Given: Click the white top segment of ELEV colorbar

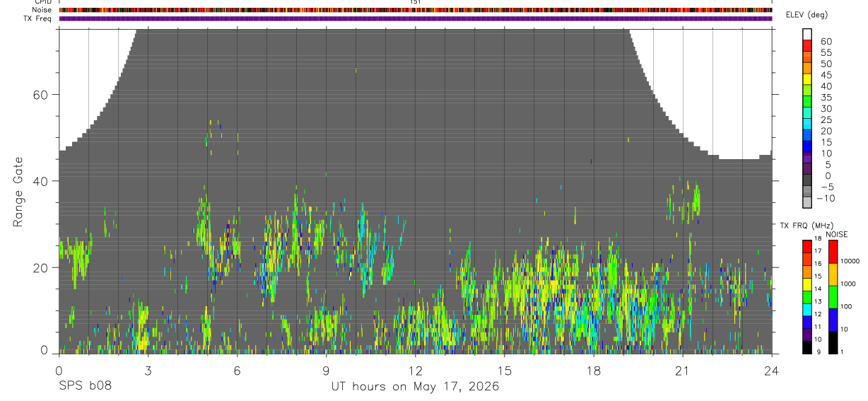Looking at the screenshot, I should pos(807,33).
